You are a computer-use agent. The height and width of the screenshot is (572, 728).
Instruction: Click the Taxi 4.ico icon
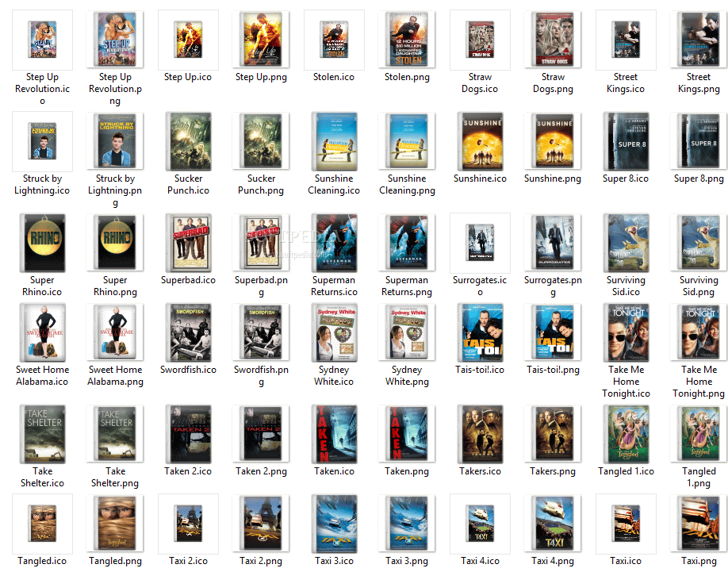point(480,524)
